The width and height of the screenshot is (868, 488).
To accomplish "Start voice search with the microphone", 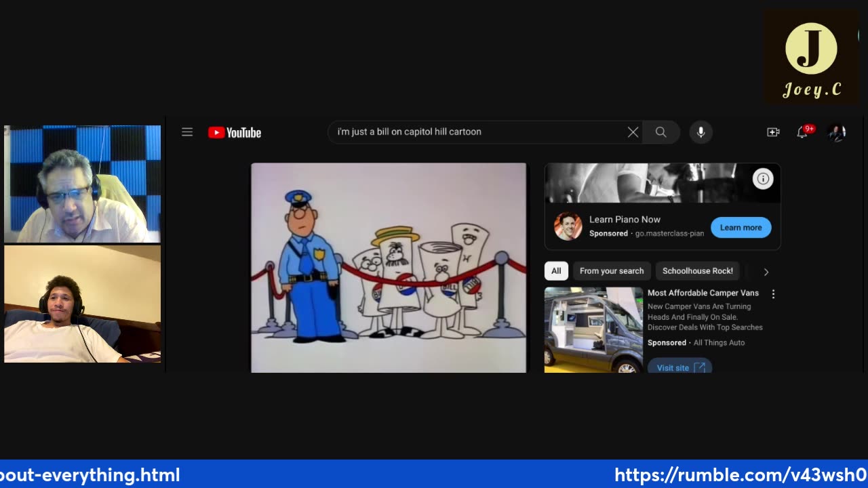I will click(x=701, y=132).
